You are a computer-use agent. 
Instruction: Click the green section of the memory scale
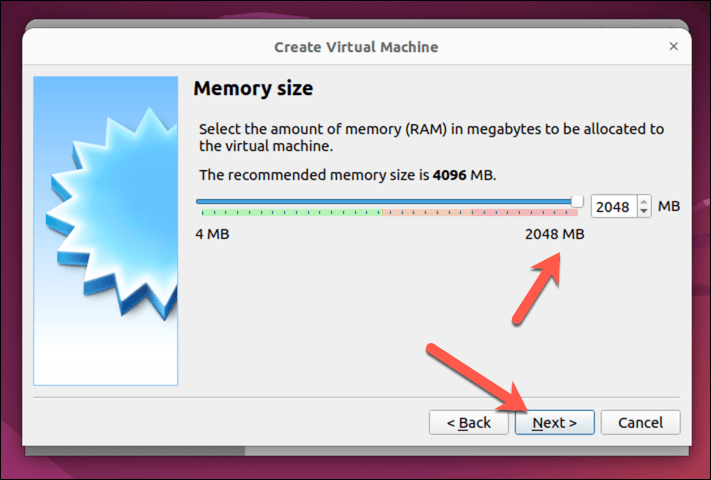(x=290, y=212)
